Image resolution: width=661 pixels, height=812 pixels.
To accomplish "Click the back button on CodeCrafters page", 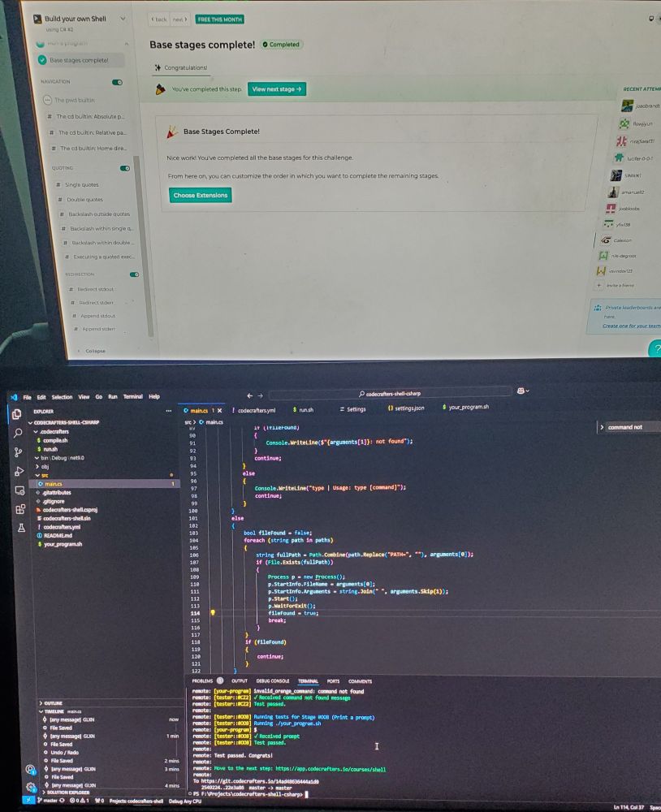I will (x=159, y=19).
